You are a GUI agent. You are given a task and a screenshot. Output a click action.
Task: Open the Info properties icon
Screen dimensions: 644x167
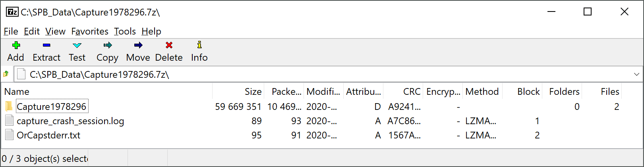(x=199, y=45)
